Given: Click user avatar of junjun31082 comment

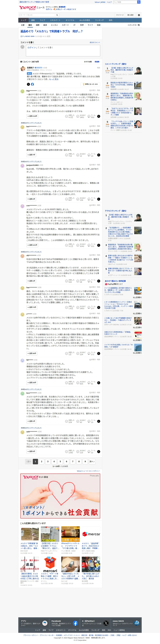Looking at the screenshot, I should (x=23, y=166).
